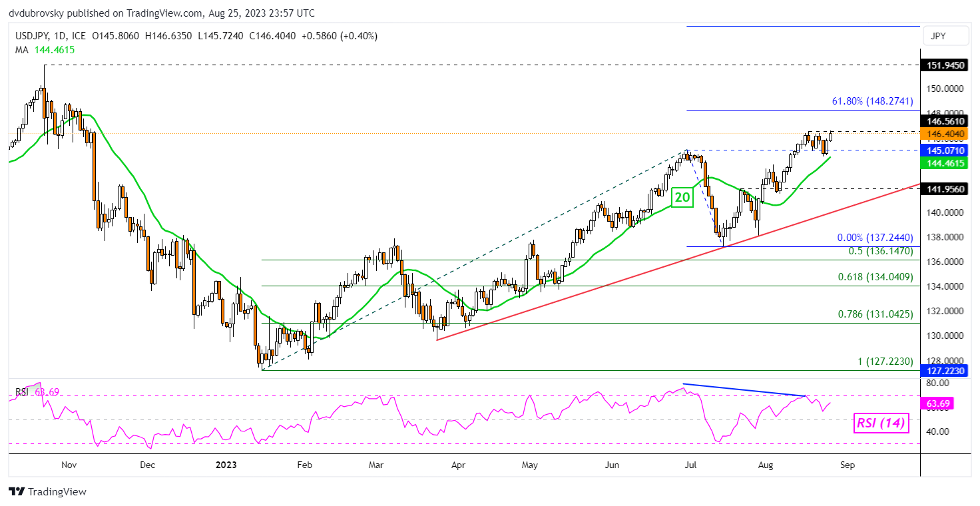Click the 80.00 RSI axis tick
Image resolution: width=980 pixels, height=506 pixels.
click(936, 383)
